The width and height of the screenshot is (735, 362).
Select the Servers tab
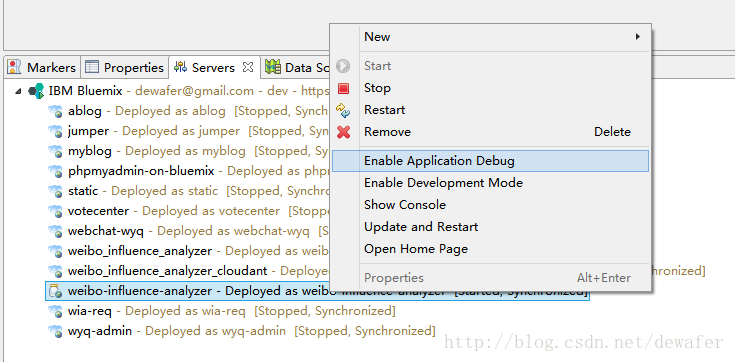[214, 68]
